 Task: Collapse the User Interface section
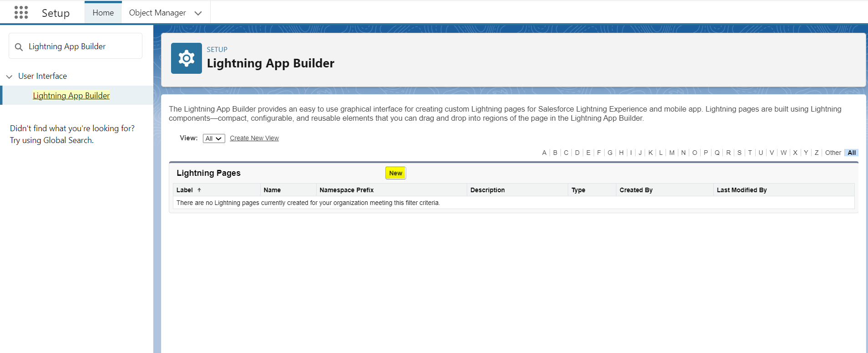[9, 77]
